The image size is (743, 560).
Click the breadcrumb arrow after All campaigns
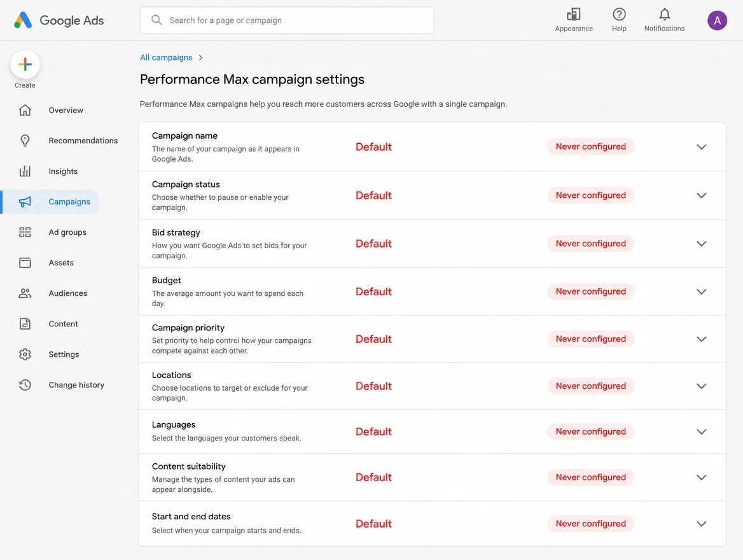tap(201, 57)
